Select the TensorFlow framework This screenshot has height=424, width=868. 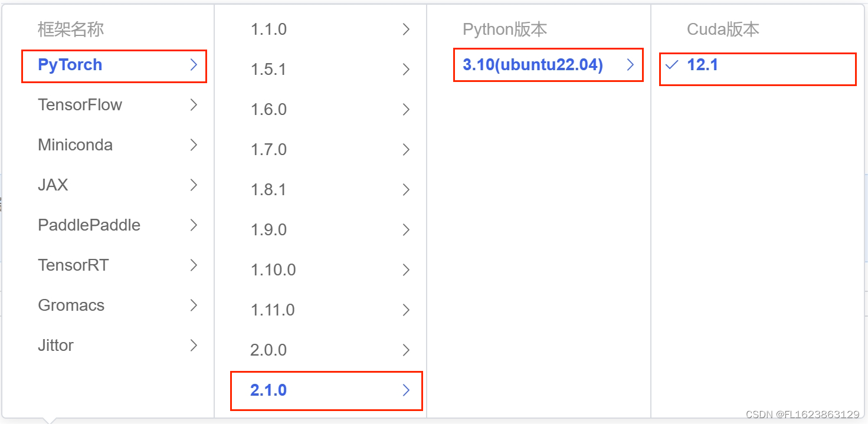tap(80, 105)
